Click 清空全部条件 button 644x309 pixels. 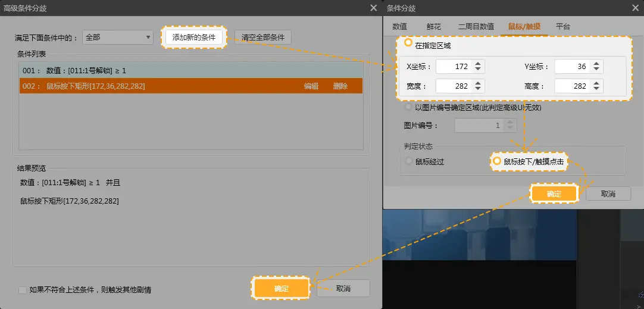[262, 37]
